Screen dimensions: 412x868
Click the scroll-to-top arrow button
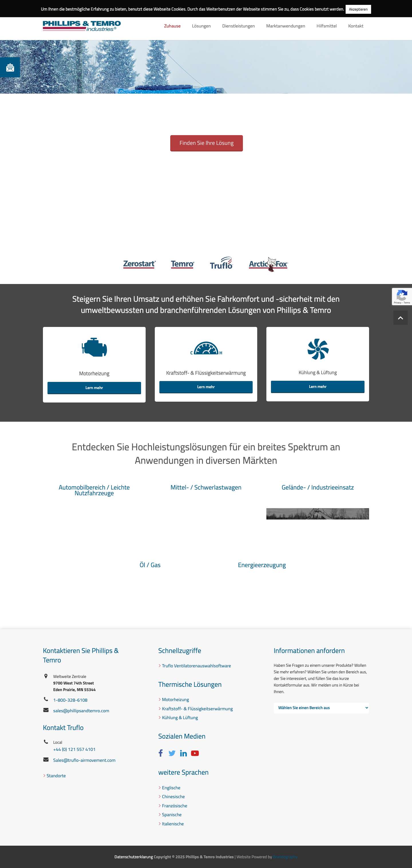pos(400,318)
